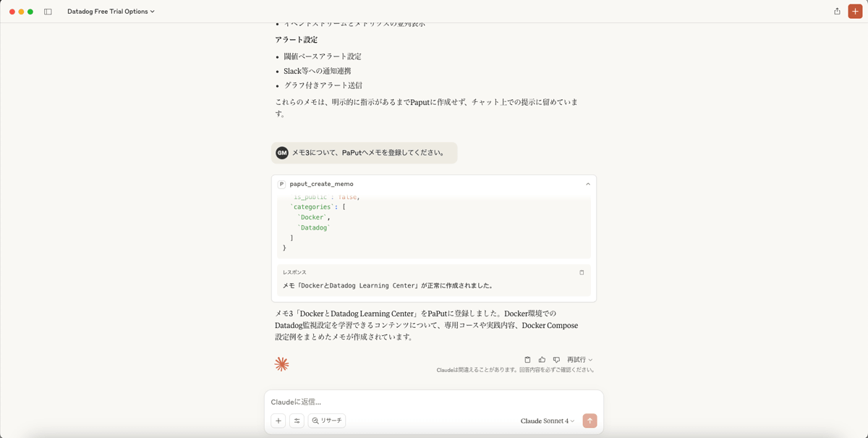Click the plus attachment icon in the reply box
Image resolution: width=868 pixels, height=438 pixels.
(278, 421)
